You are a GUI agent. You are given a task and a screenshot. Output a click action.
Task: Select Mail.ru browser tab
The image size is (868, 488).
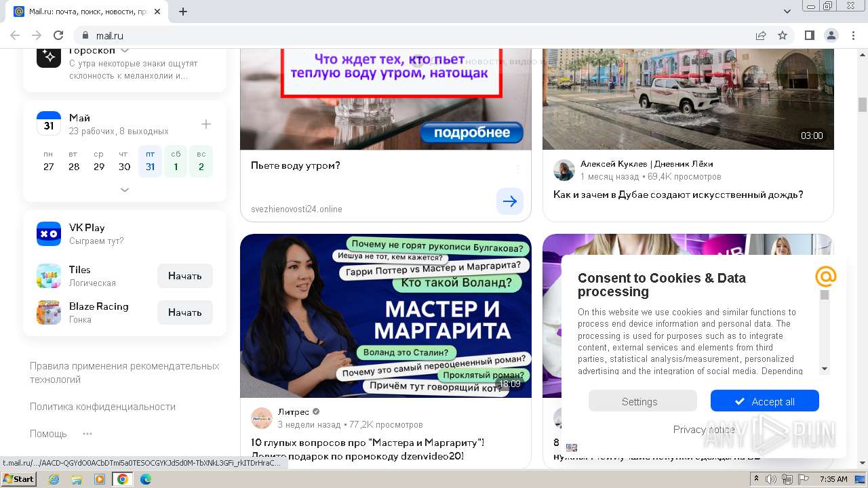[x=86, y=12]
